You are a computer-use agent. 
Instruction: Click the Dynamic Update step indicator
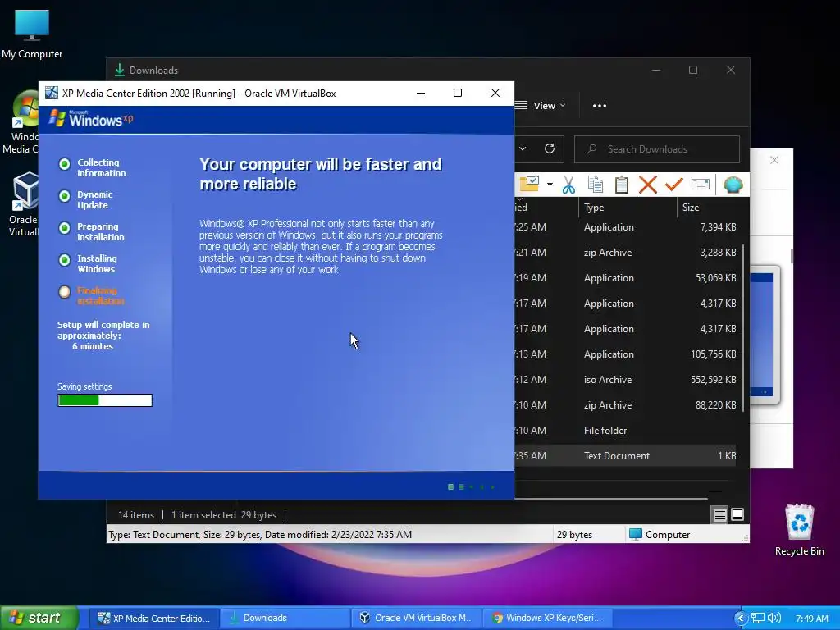point(64,196)
